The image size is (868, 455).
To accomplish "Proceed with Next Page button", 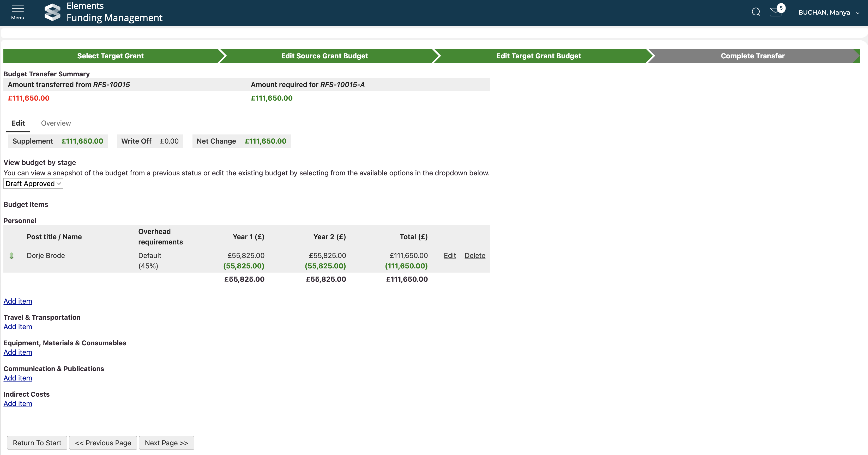I will pyautogui.click(x=166, y=443).
